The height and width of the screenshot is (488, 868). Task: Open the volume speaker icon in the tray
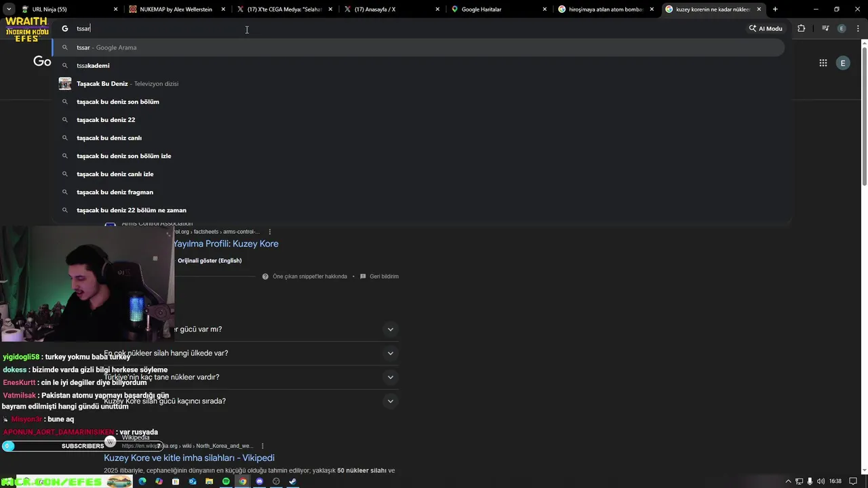(x=821, y=481)
